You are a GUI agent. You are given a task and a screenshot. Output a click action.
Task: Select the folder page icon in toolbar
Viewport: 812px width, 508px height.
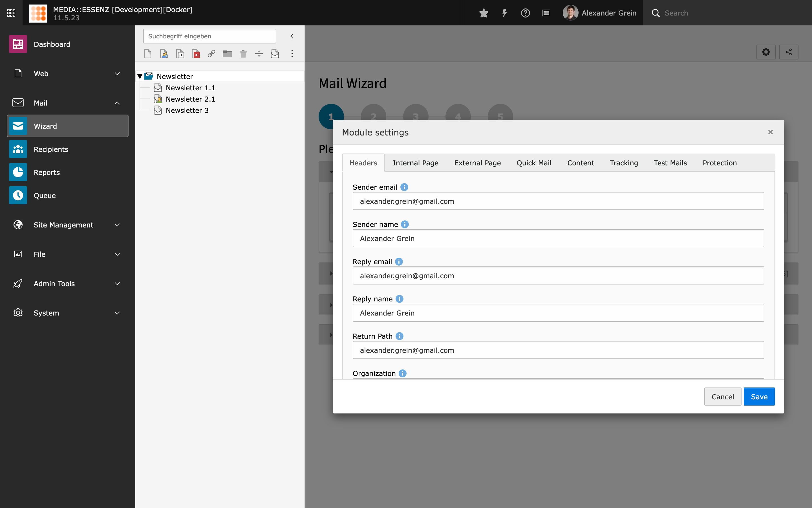(227, 54)
